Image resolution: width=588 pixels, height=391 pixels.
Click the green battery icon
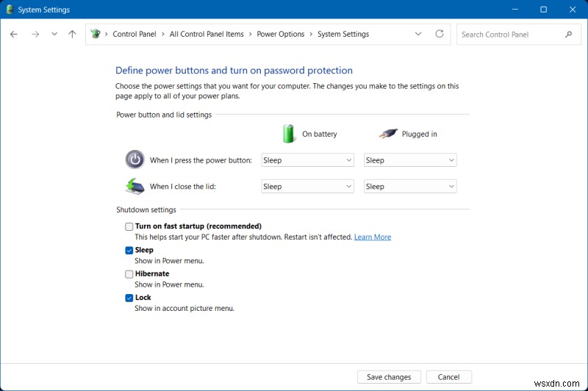(288, 134)
